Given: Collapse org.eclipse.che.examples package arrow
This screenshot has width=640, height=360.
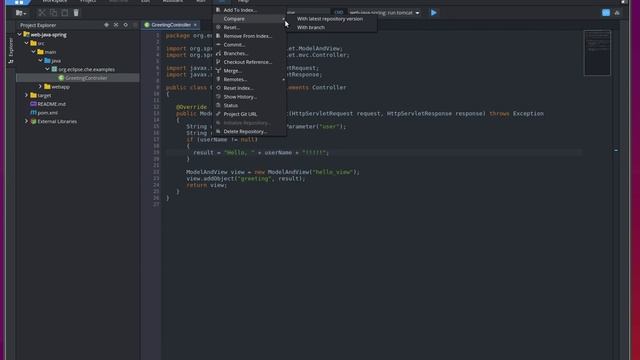Looking at the screenshot, I should click(47, 69).
